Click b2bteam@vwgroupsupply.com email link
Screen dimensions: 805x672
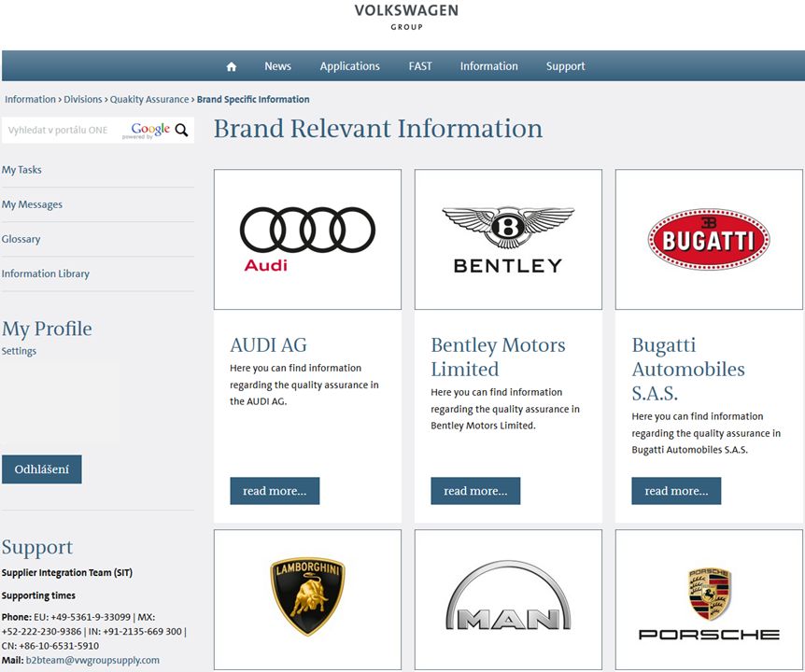click(92, 660)
